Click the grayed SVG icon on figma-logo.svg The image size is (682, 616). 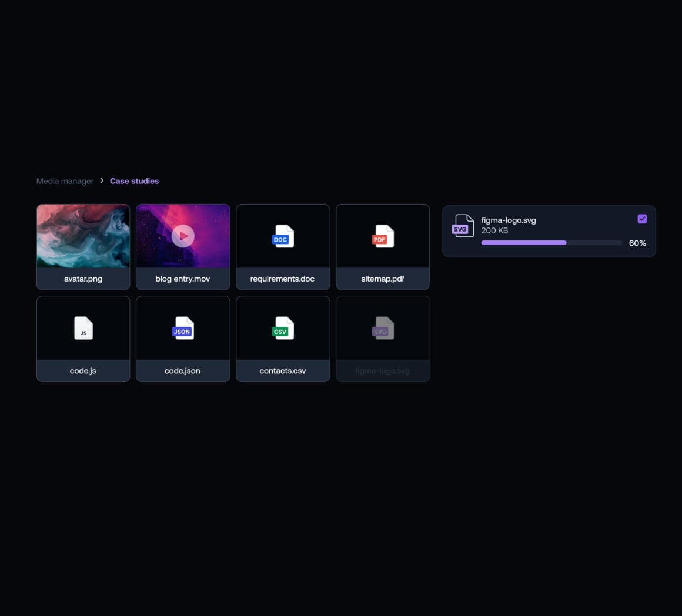tap(382, 328)
